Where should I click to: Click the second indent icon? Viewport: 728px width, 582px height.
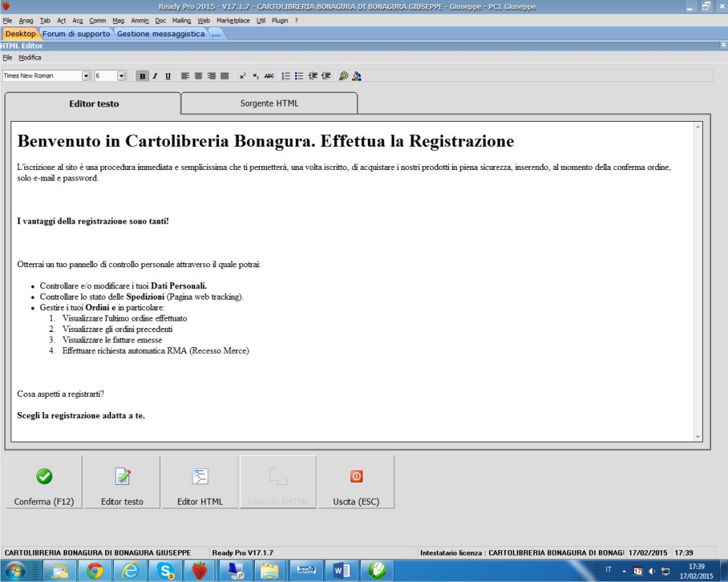pyautogui.click(x=326, y=76)
